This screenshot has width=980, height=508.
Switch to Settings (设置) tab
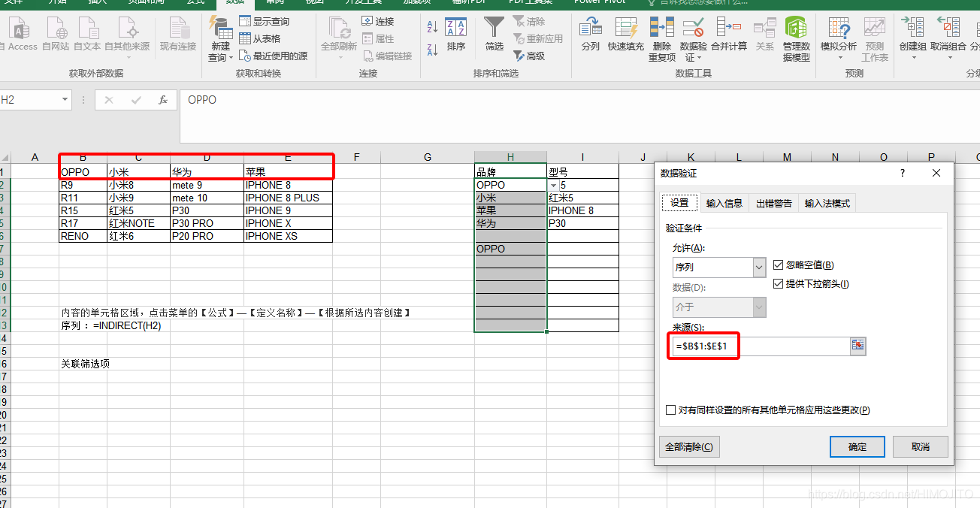point(679,203)
